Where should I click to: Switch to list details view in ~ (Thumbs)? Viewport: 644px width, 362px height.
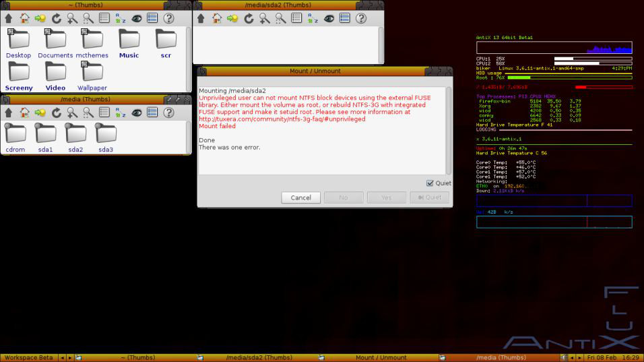click(104, 18)
